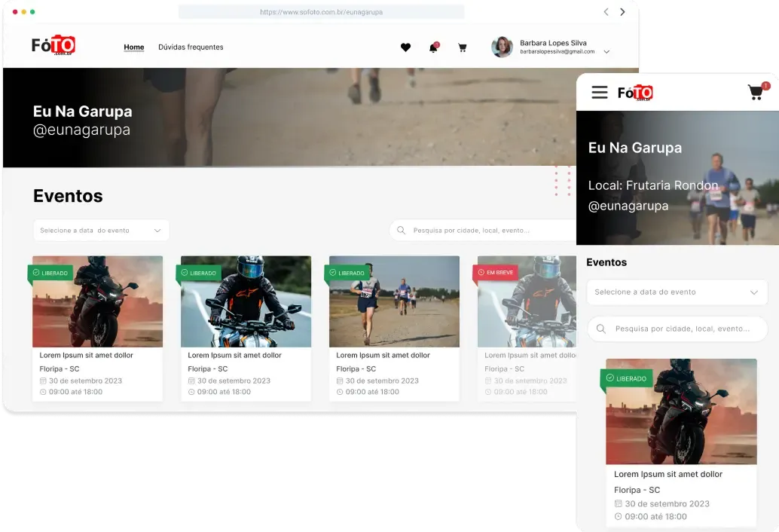Viewport: 779px width, 532px height.
Task: Click the running event thumbnail in the third card
Action: pos(394,301)
